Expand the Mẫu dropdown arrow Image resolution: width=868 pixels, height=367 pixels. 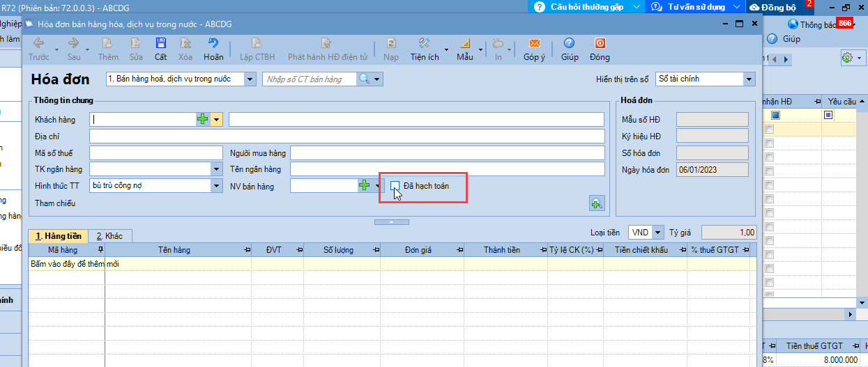point(480,49)
